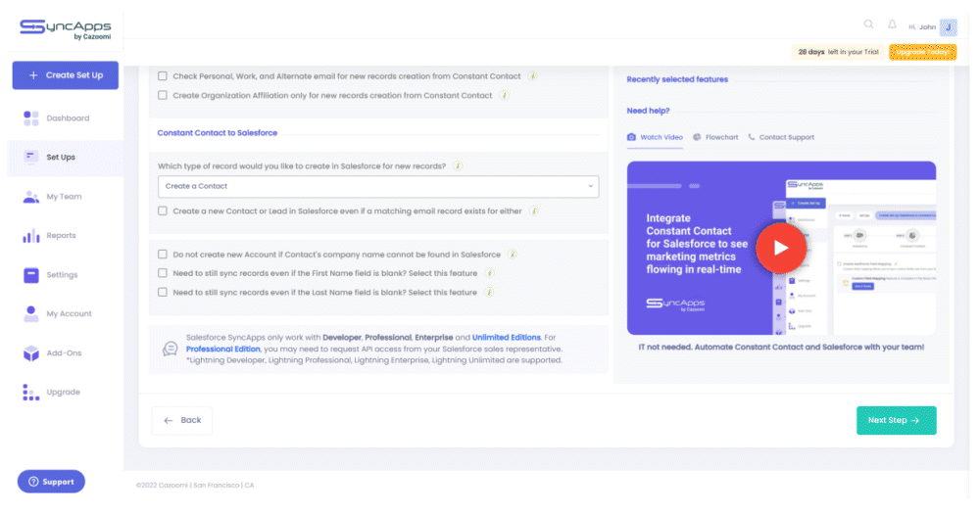Click the Recently selected features heading

click(677, 79)
